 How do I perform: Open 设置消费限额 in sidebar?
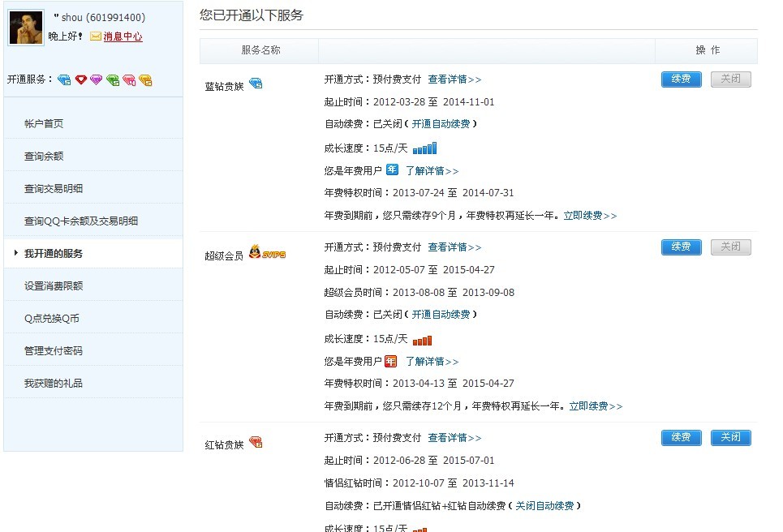54,286
